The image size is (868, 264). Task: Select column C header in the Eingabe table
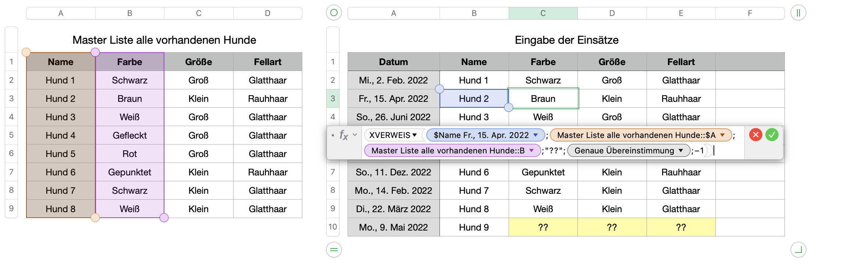tap(543, 13)
